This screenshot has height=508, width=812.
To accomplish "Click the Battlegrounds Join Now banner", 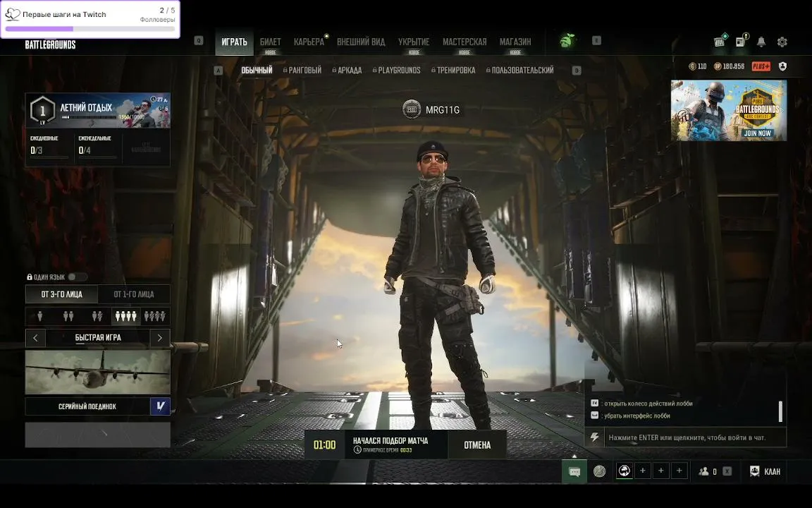I will click(729, 110).
